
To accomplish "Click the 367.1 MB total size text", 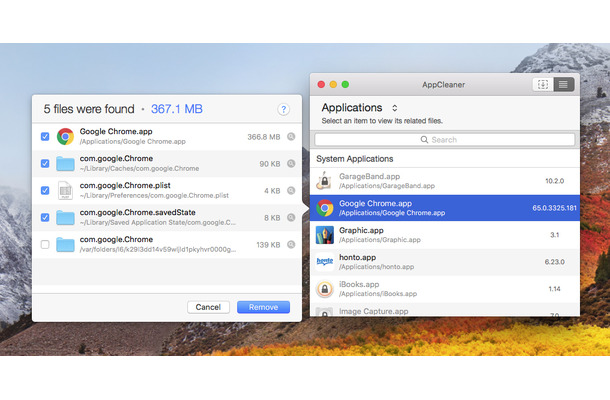I will tap(177, 109).
